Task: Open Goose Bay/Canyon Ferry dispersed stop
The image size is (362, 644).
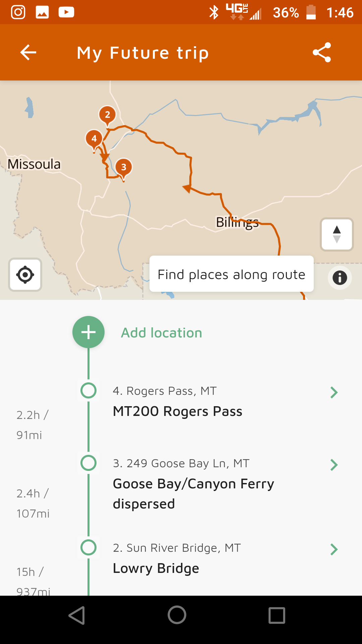Action: point(193,494)
